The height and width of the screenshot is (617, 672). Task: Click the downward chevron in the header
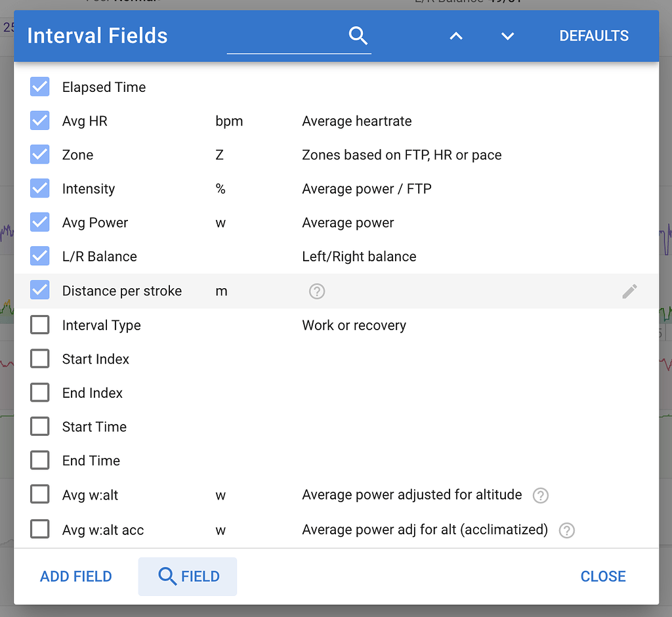507,36
